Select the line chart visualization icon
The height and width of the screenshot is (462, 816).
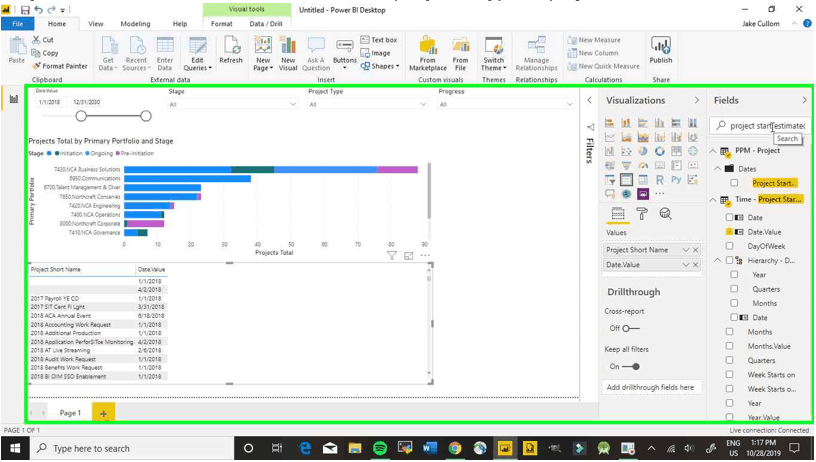pos(609,137)
